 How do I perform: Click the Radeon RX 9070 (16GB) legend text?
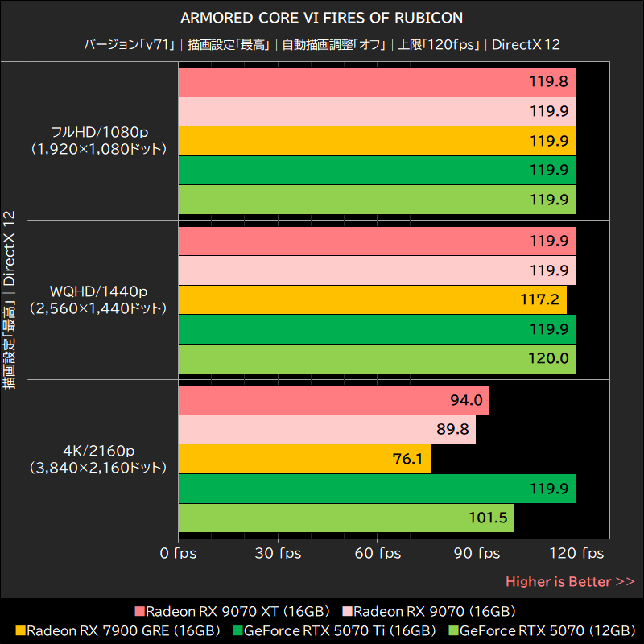pos(435,612)
